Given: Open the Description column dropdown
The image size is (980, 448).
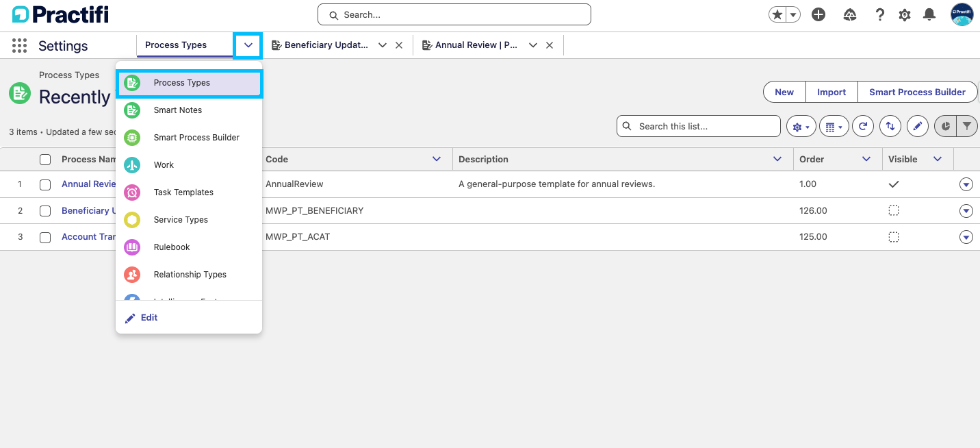Looking at the screenshot, I should click(x=777, y=159).
